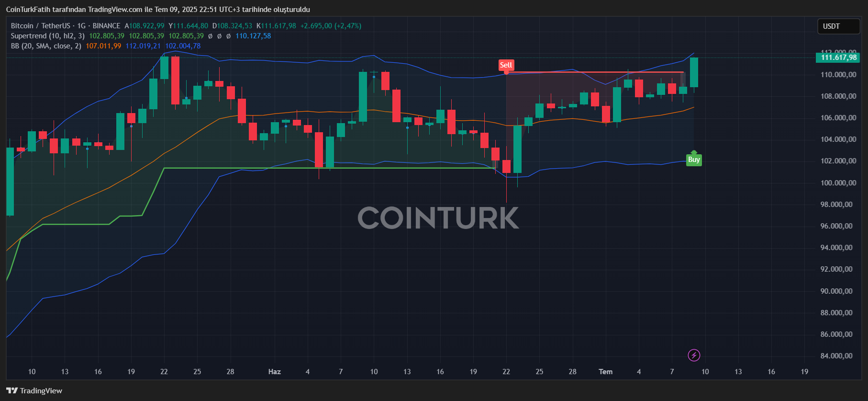Click the Supertrend value 110.127,58
The image size is (868, 401).
(x=253, y=36)
